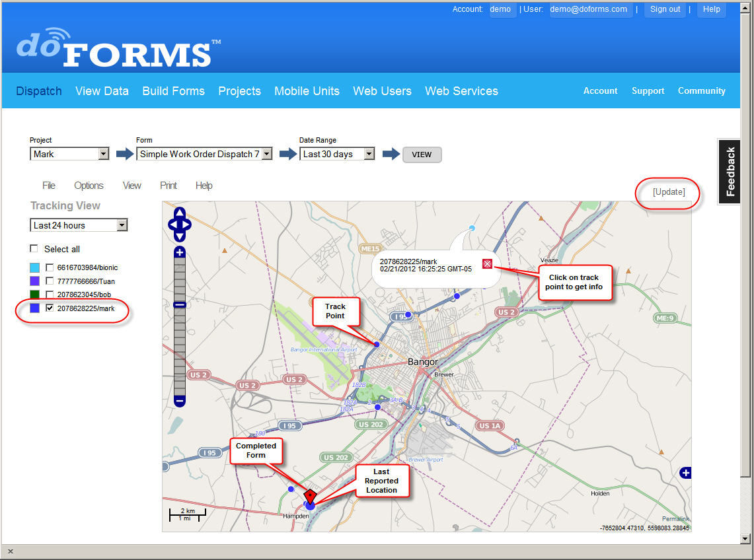Click the doForms logo

[118, 48]
